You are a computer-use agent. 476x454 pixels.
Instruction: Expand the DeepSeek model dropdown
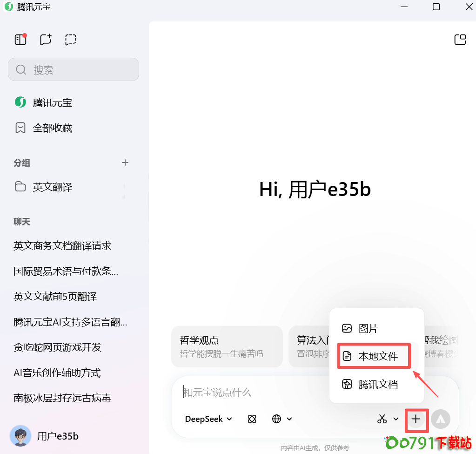[x=208, y=419]
